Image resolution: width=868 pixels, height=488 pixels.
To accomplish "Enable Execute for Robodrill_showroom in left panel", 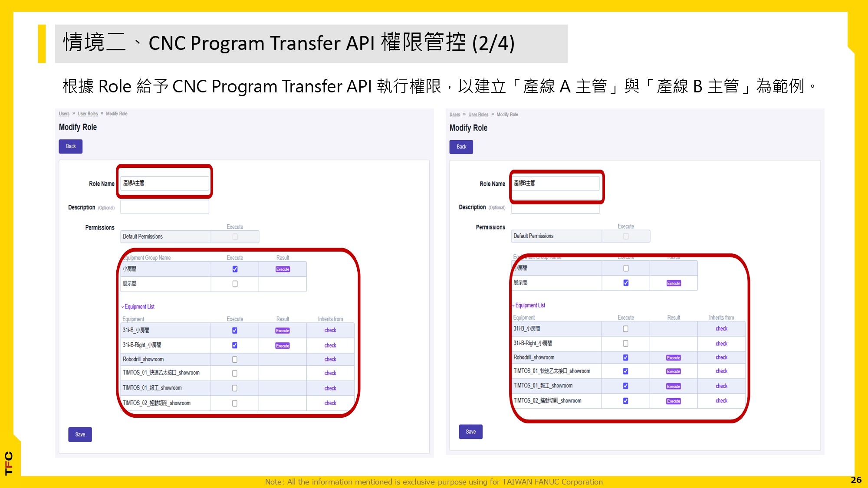I will (x=235, y=359).
